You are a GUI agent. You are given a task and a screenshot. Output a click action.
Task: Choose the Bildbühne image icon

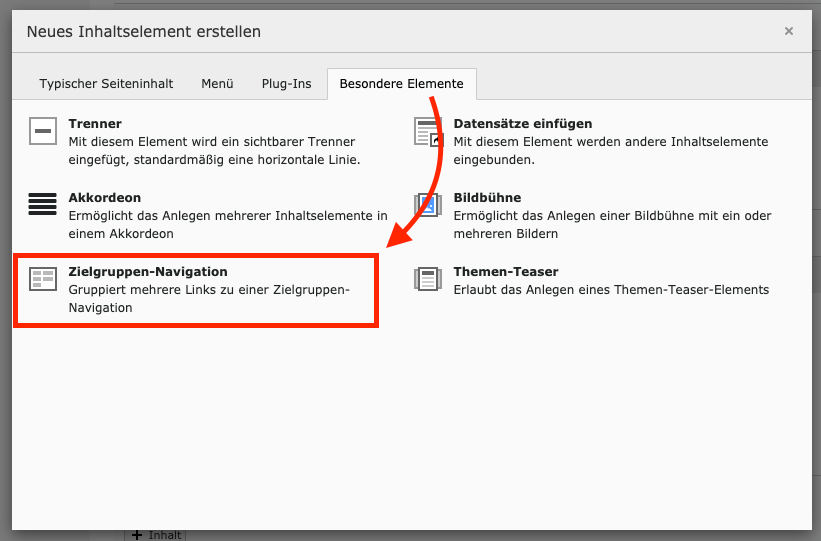point(428,205)
